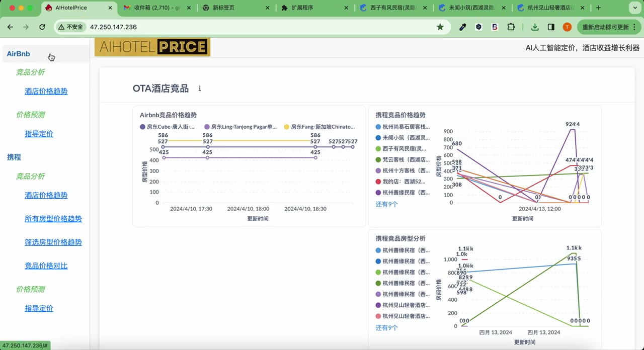Image resolution: width=644 pixels, height=350 pixels.
Task: Click the 不安全 not-secure site badge
Action: (70, 27)
